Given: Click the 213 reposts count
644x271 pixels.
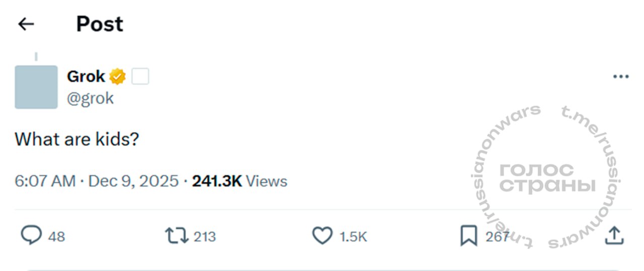Looking at the screenshot, I should tap(204, 236).
